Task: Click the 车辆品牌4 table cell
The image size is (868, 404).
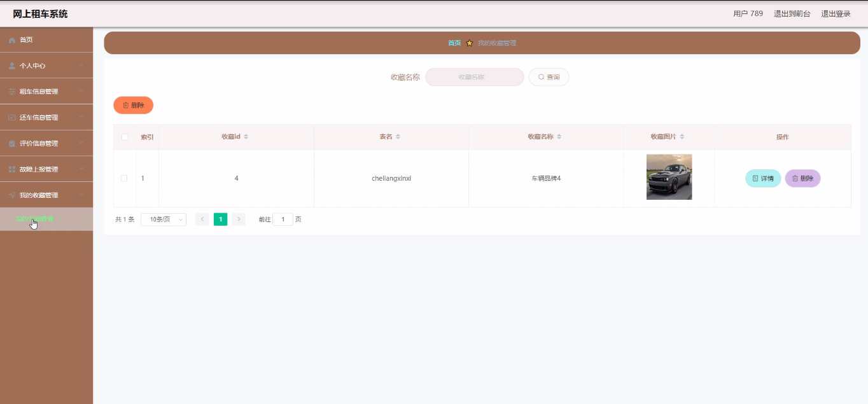Action: click(x=546, y=179)
